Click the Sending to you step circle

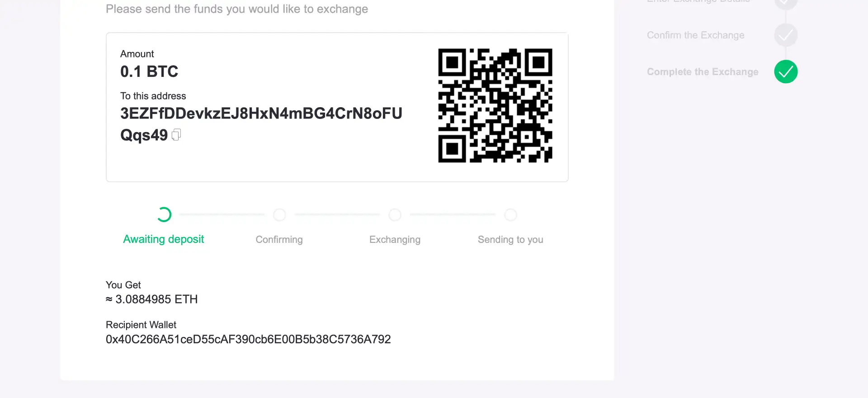(x=510, y=215)
